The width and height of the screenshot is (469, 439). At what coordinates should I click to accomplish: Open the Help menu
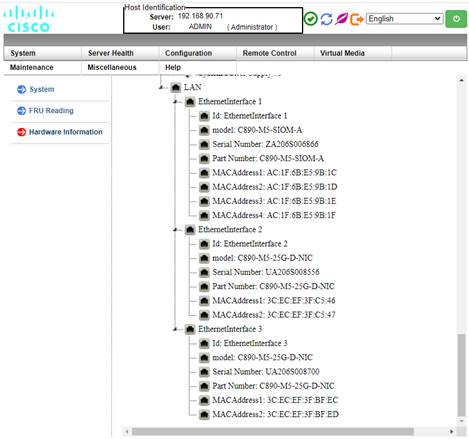173,67
